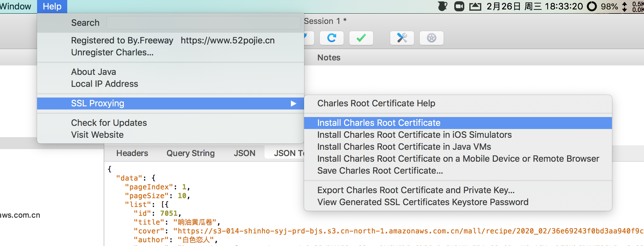This screenshot has height=246, width=644.
Task: Click the Help menu Search field
Action: pos(203,23)
